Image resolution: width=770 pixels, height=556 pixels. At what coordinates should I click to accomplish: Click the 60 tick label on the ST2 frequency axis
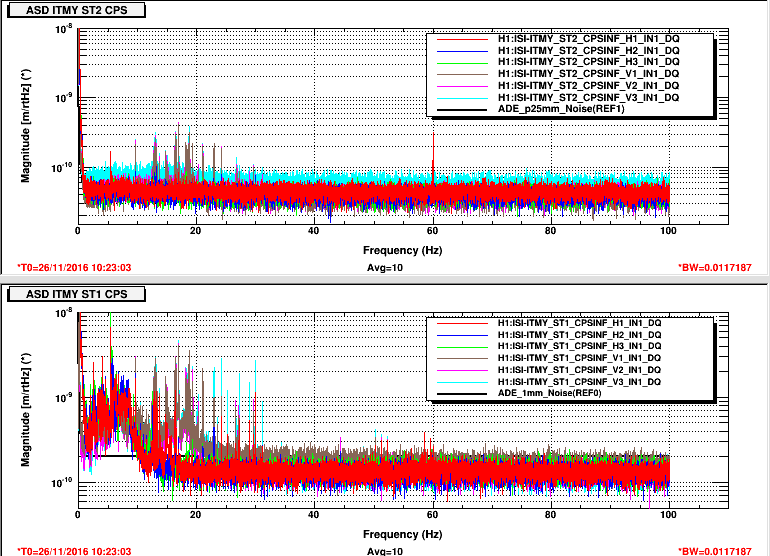(432, 231)
